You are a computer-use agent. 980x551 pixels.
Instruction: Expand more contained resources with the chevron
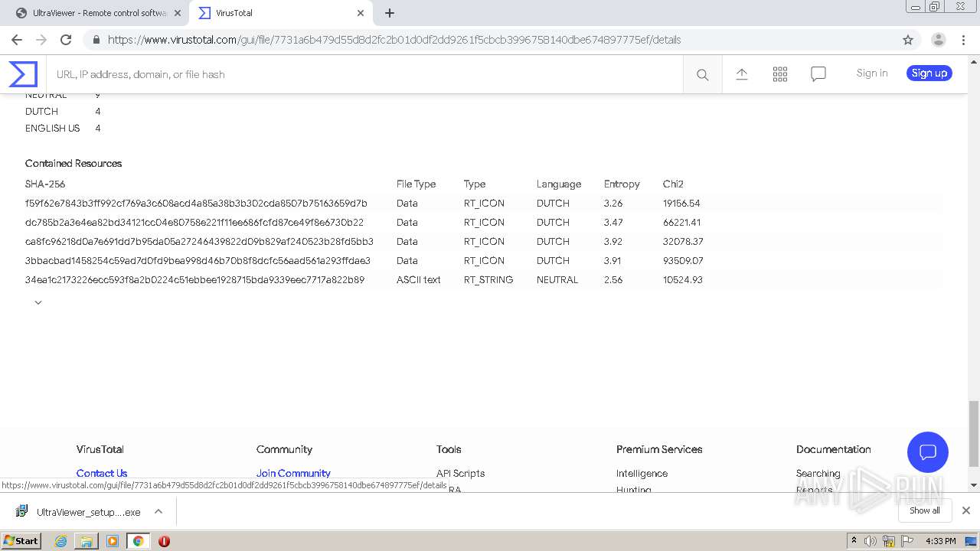coord(38,303)
